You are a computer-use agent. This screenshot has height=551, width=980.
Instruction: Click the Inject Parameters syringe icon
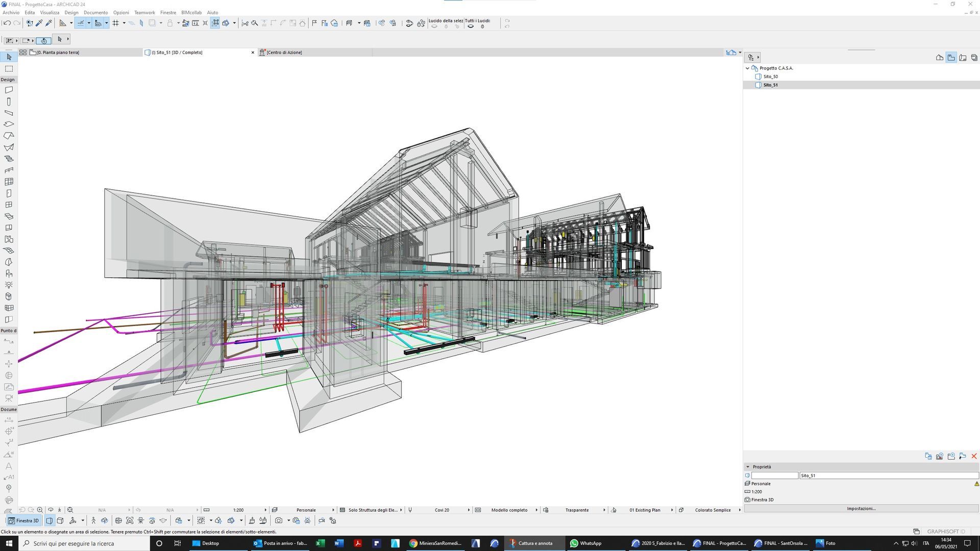(48, 23)
